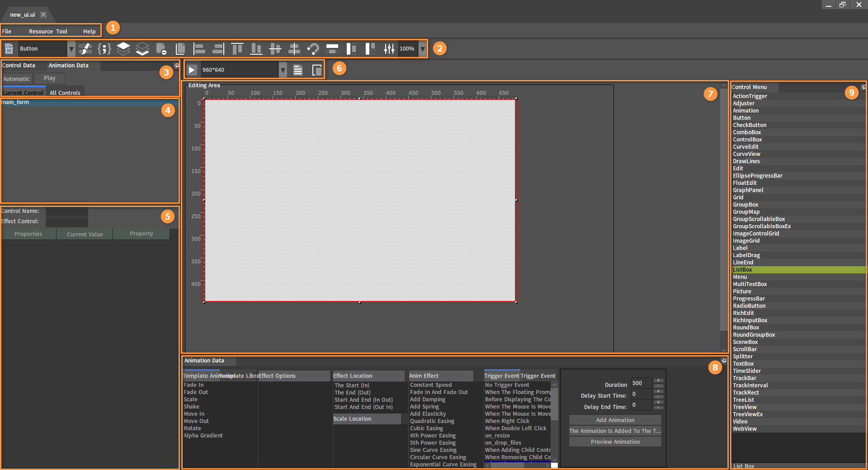Image resolution: width=868 pixels, height=470 pixels.
Task: Click the align top edges icon
Action: 237,49
